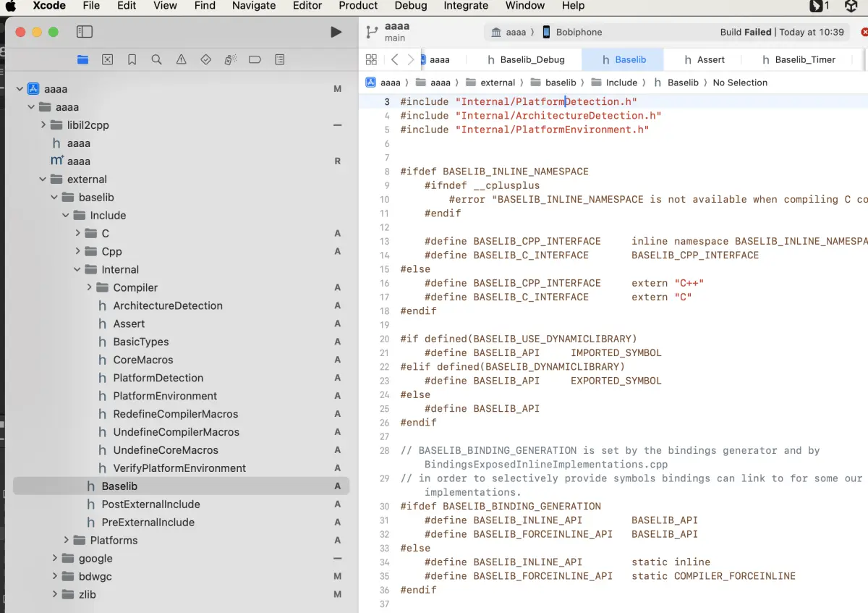Open the Debug navigator
868x613 pixels.
click(x=230, y=59)
